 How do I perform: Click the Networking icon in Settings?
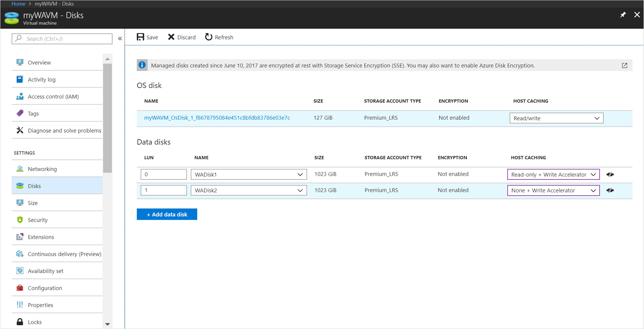(20, 169)
